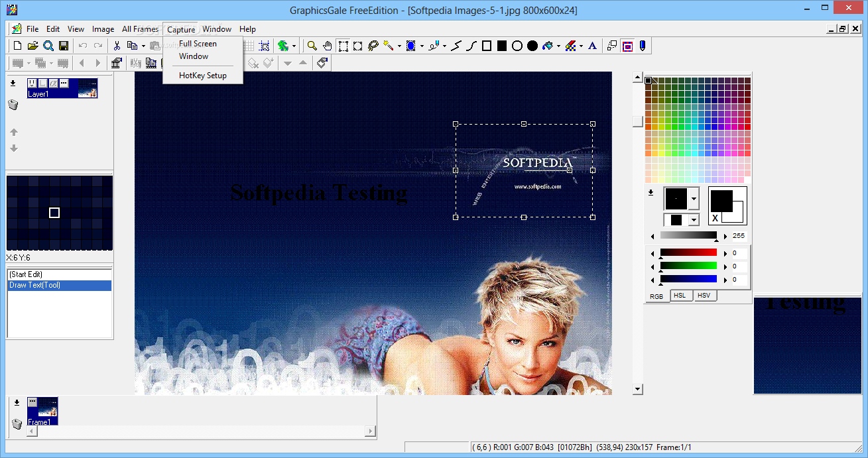
Task: Select the outlined Ellipse tool
Action: [x=517, y=46]
